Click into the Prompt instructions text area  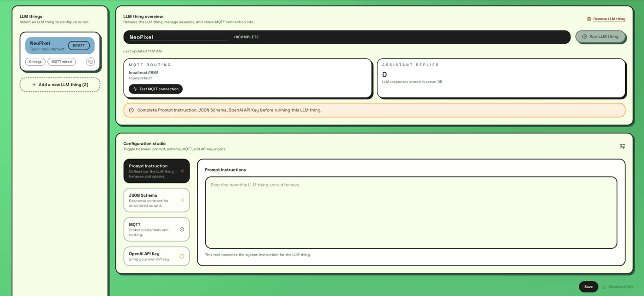click(411, 212)
